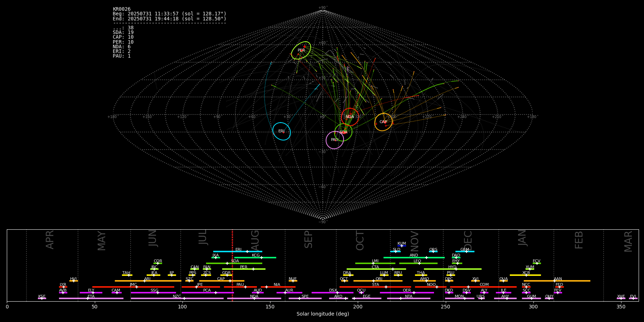Select 'SDA: 19' in the count list
644x322 pixels.
click(x=123, y=32)
